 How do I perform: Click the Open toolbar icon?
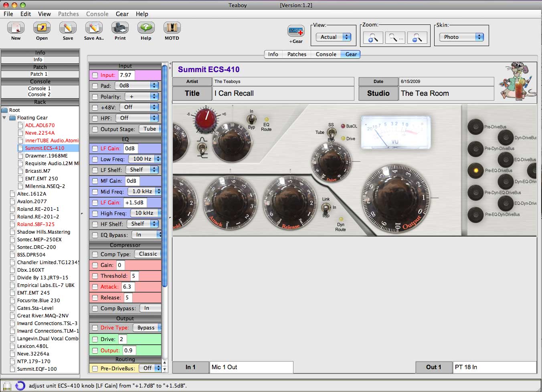coord(42,28)
